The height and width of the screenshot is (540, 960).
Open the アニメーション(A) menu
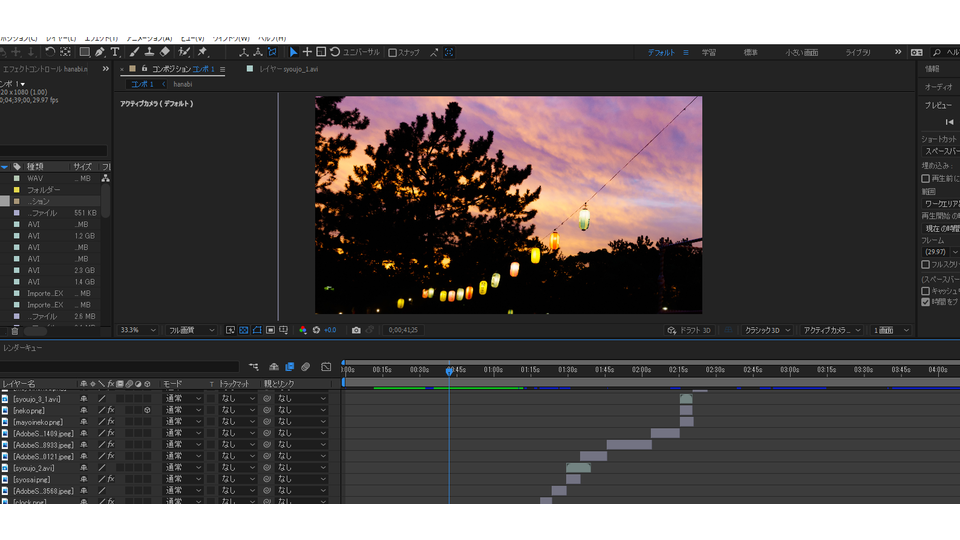pyautogui.click(x=149, y=39)
